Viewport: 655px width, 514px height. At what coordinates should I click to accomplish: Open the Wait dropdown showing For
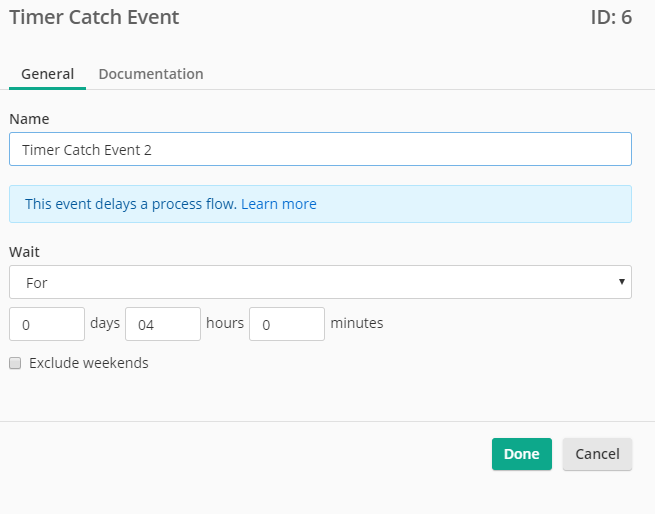pos(320,282)
